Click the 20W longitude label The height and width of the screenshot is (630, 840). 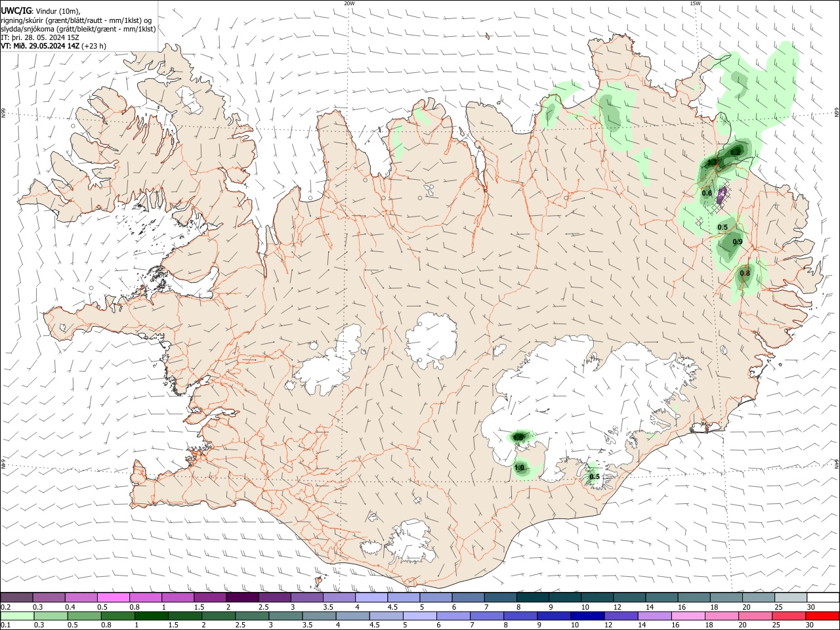point(349,3)
